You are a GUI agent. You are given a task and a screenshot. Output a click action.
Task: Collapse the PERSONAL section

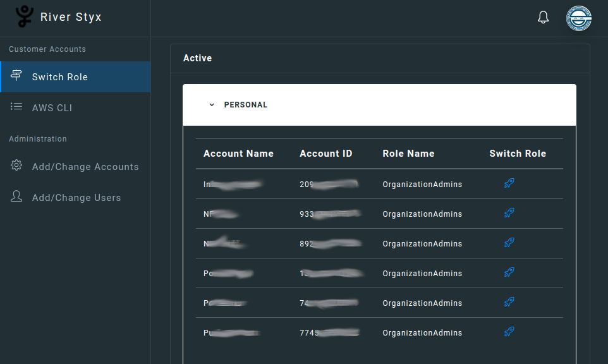[212, 104]
